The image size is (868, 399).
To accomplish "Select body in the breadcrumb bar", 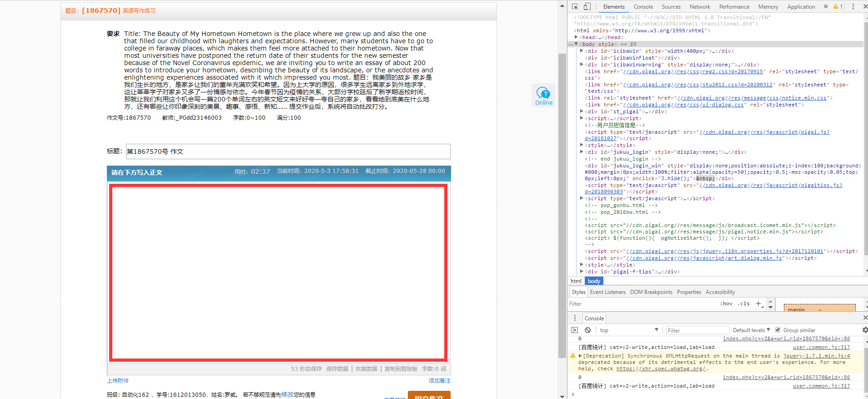I will click(x=594, y=281).
